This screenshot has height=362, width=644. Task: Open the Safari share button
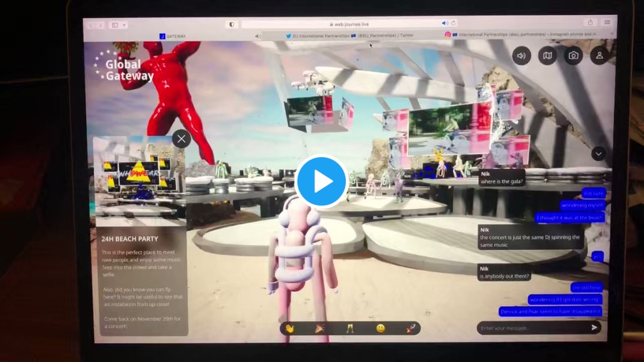point(590,22)
